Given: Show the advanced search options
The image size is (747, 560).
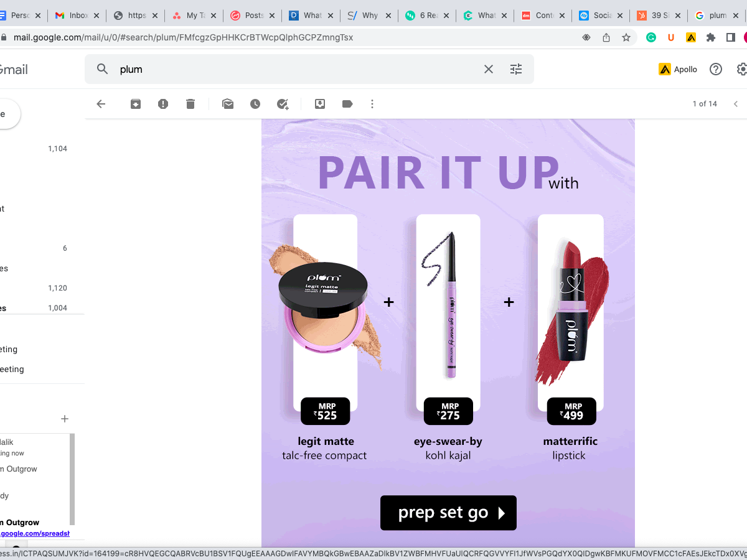Looking at the screenshot, I should (516, 69).
